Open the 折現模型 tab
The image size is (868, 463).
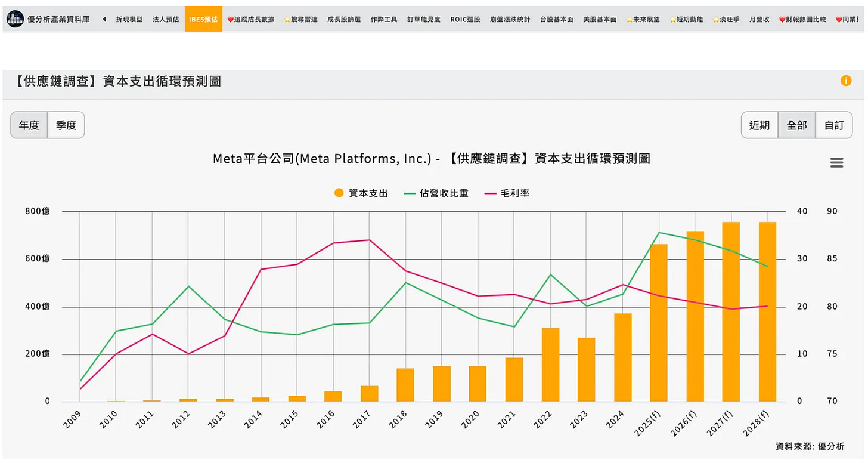pyautogui.click(x=129, y=20)
